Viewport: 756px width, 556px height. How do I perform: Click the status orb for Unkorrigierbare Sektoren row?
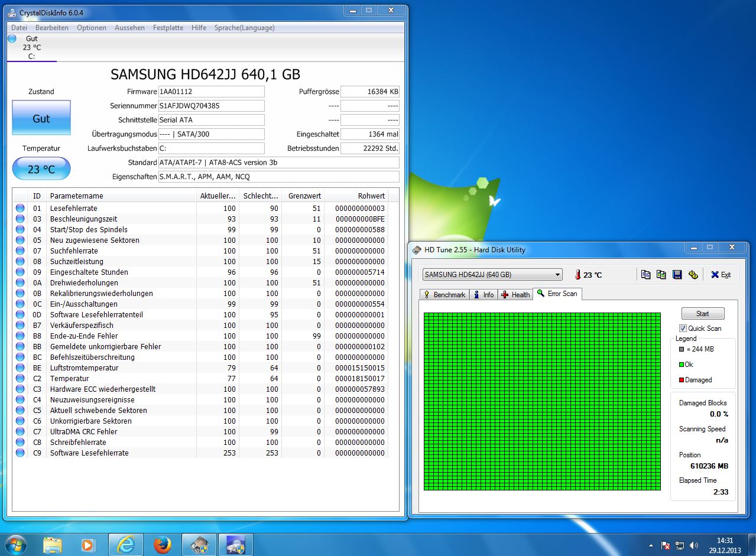21,421
